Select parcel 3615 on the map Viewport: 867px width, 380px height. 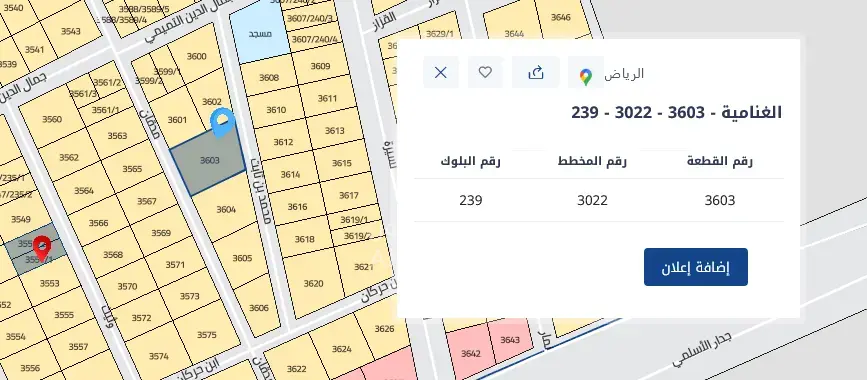tap(342, 163)
